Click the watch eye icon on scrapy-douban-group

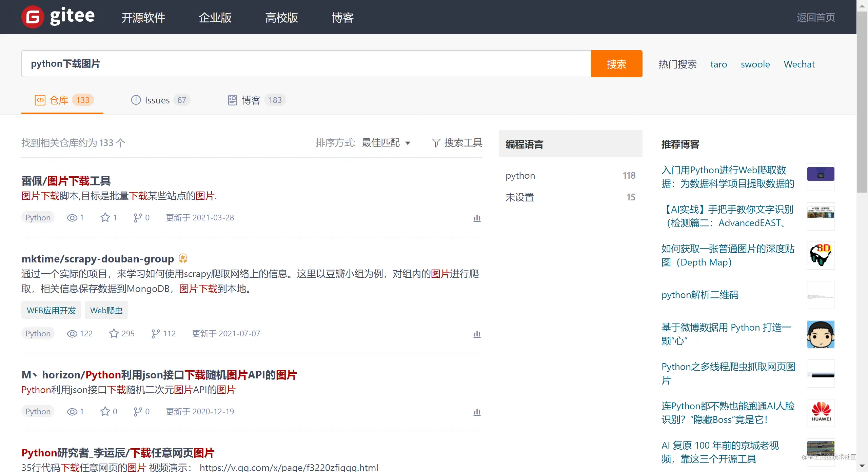72,334
